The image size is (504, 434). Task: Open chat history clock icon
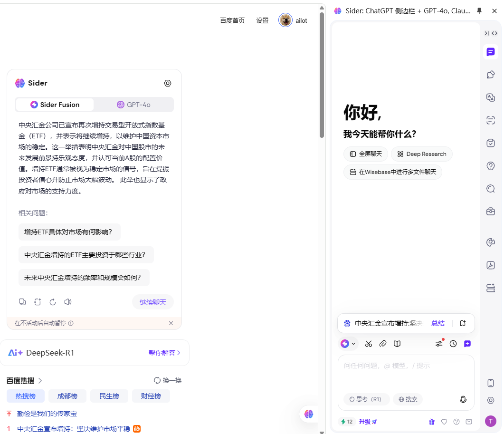pos(453,344)
